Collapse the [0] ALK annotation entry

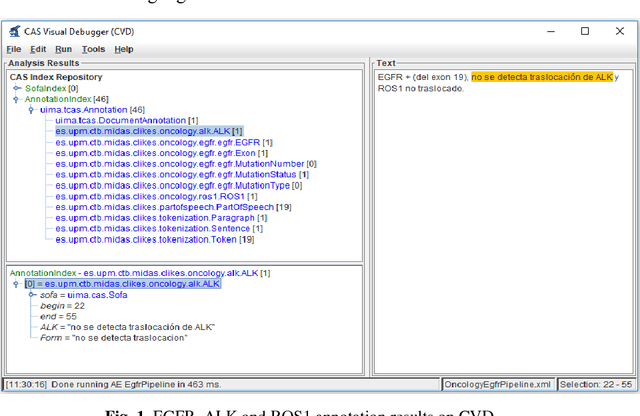click(x=17, y=284)
